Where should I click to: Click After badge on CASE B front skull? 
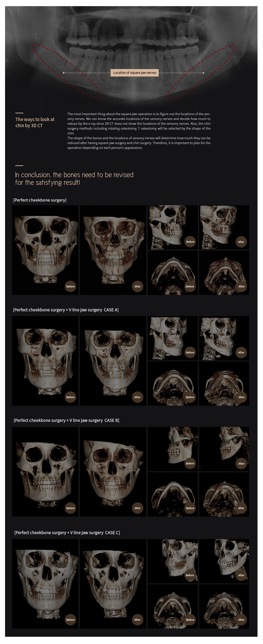pos(137,508)
